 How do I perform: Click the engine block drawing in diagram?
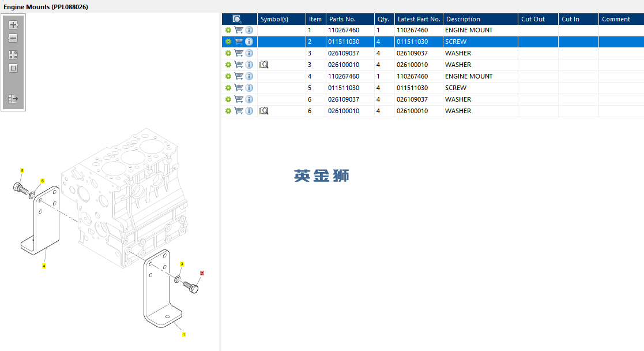(x=125, y=197)
